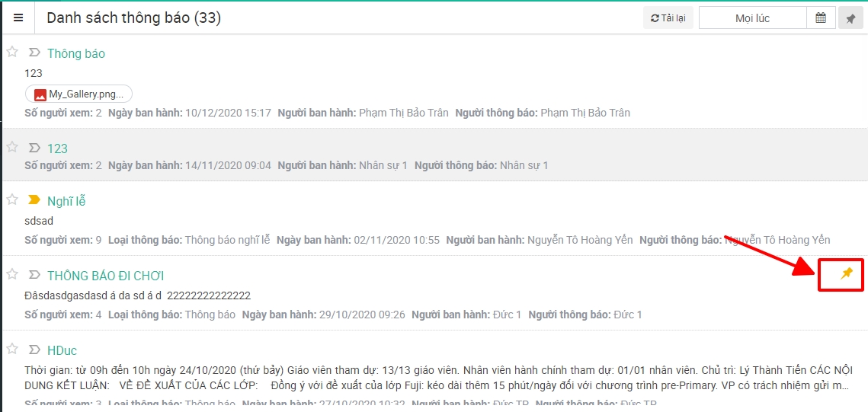This screenshot has height=412, width=868.
Task: Toggle star on the 123 notification
Action: click(12, 147)
